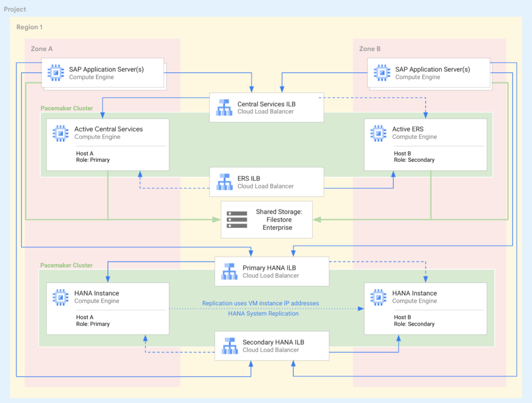Click the Region 1 label

pyautogui.click(x=30, y=27)
